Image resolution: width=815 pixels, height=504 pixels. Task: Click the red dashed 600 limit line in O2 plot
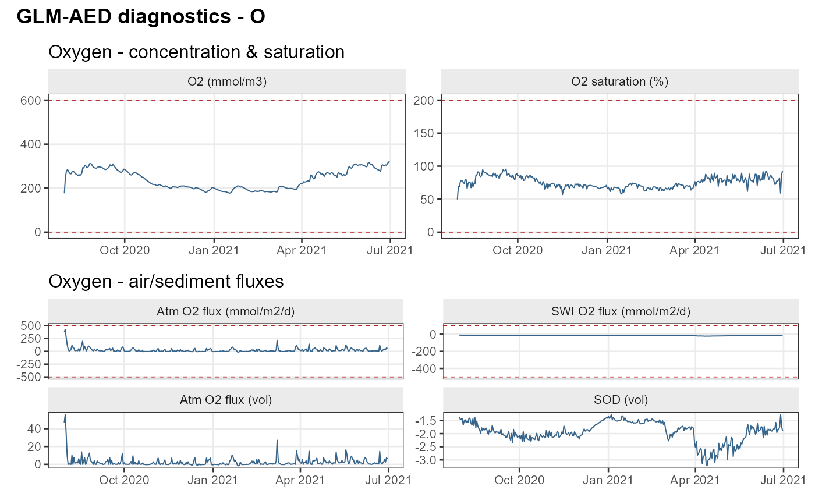pyautogui.click(x=227, y=100)
